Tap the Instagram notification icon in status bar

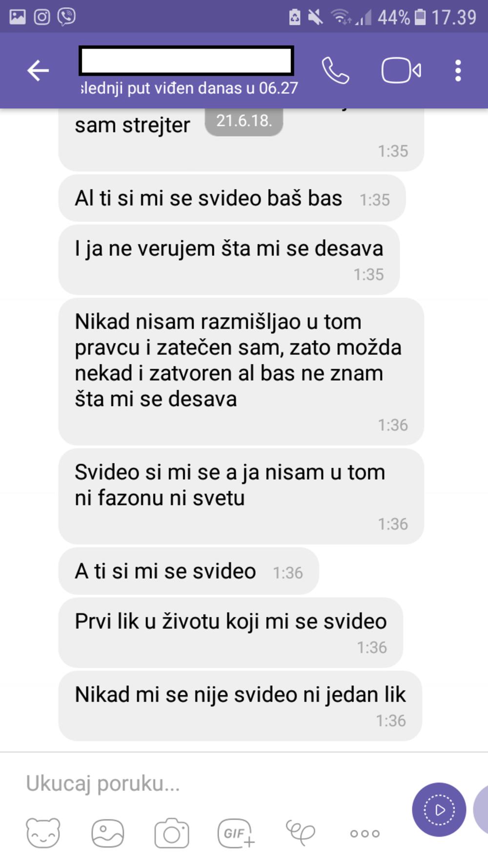click(42, 17)
